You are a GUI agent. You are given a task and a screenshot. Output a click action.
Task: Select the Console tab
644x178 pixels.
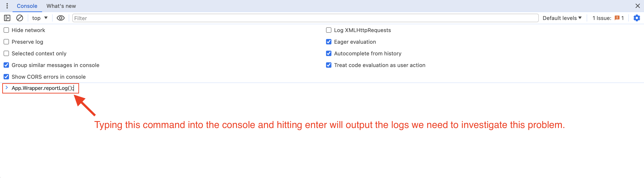coord(27,6)
